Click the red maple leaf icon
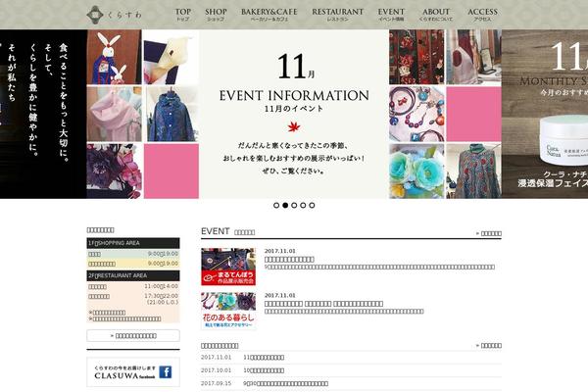 coord(294,126)
